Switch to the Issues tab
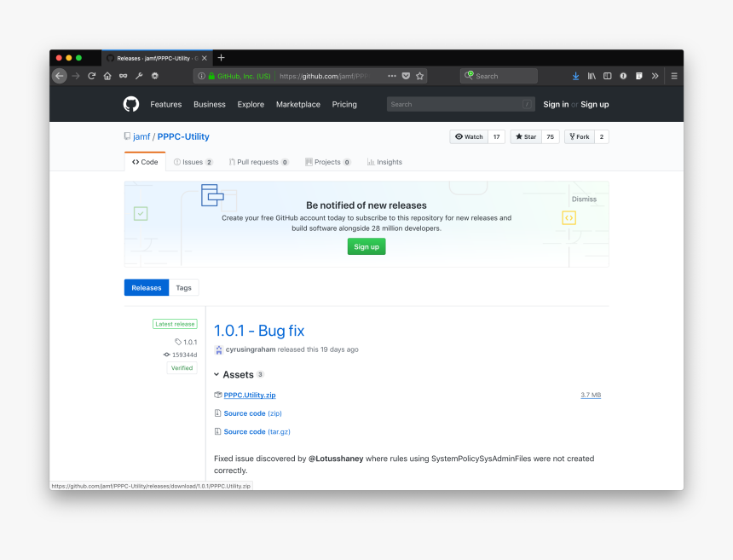Image resolution: width=733 pixels, height=560 pixels. pyautogui.click(x=193, y=162)
